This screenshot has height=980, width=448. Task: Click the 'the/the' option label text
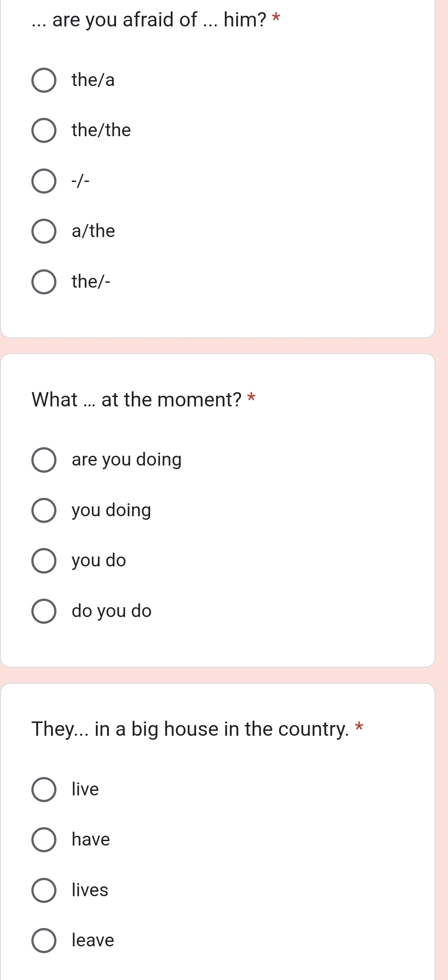coord(101,130)
